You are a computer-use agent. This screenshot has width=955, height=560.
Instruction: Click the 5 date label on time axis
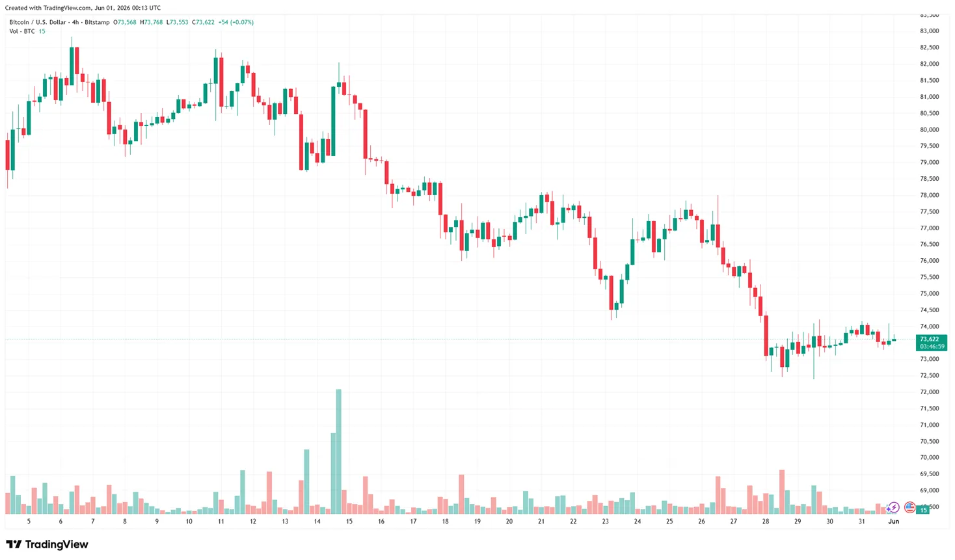click(x=29, y=522)
